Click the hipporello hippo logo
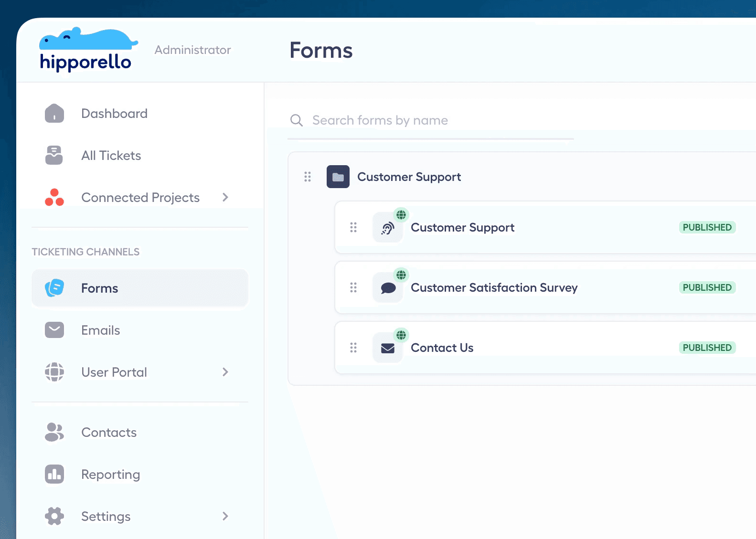756x539 pixels. tap(88, 49)
